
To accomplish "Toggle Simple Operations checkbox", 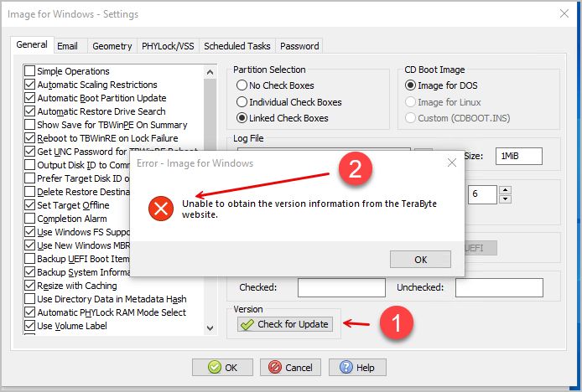I will pos(29,71).
